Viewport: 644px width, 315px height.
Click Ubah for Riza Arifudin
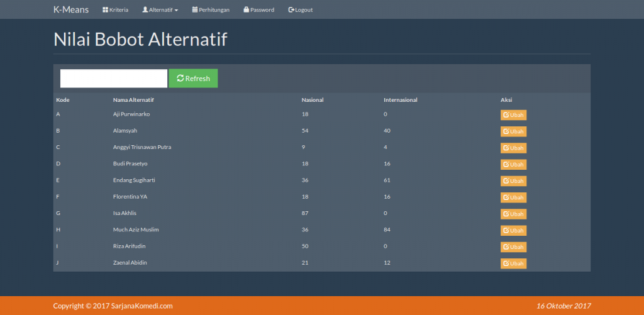coord(513,247)
